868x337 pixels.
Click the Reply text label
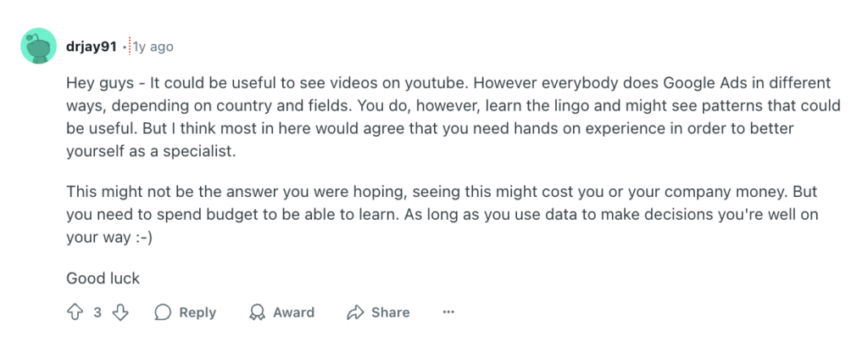(x=198, y=312)
